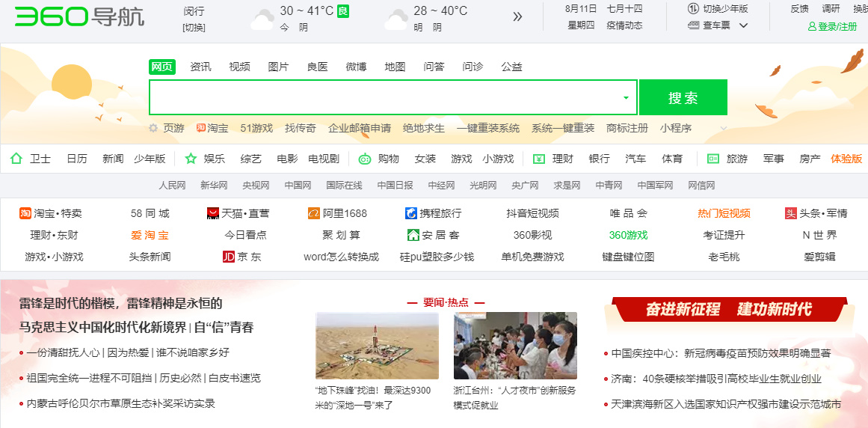868x428 pixels.
Task: Open the 爱淘宝 orange link
Action: pos(150,235)
